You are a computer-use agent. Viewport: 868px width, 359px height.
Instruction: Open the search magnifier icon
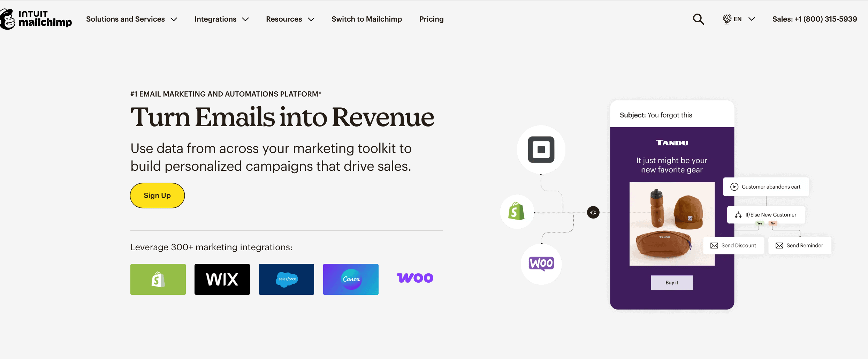(x=698, y=19)
